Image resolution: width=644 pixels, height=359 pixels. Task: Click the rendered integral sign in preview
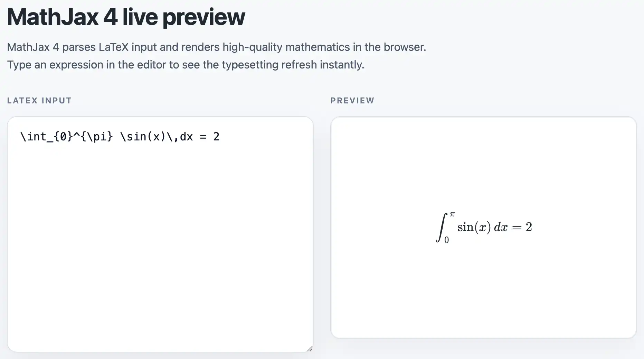[x=441, y=227]
